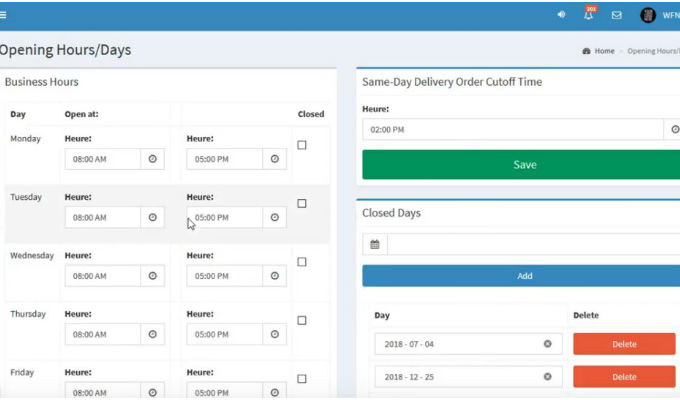Clear the 2018 - 12 - 25 date

(548, 377)
